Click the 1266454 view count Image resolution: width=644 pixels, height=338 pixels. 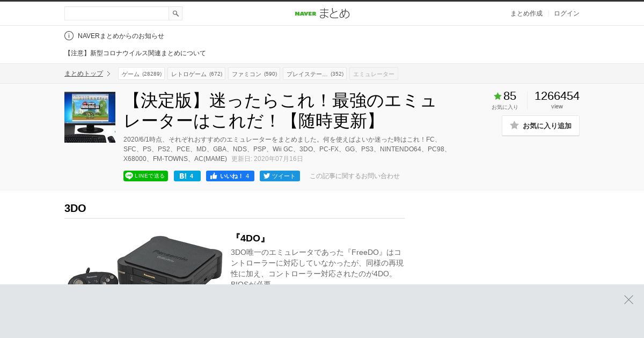pyautogui.click(x=557, y=96)
